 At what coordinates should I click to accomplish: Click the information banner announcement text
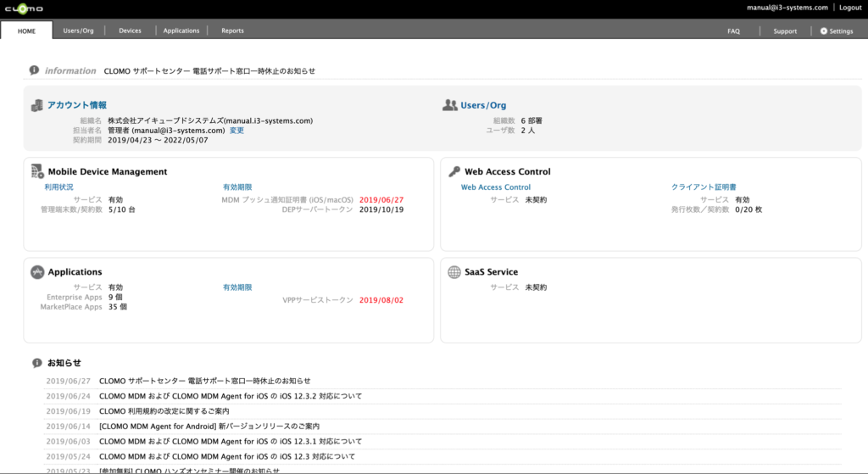pos(209,71)
